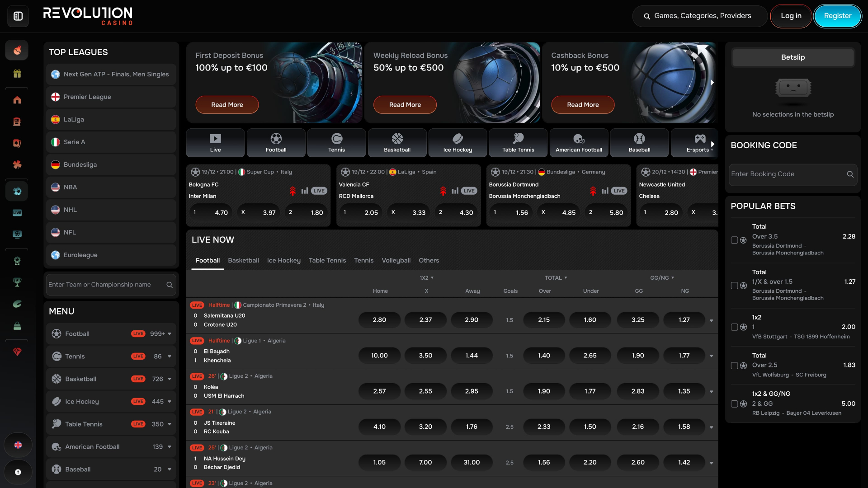Select the Home icon in the sidebar

[x=17, y=100]
